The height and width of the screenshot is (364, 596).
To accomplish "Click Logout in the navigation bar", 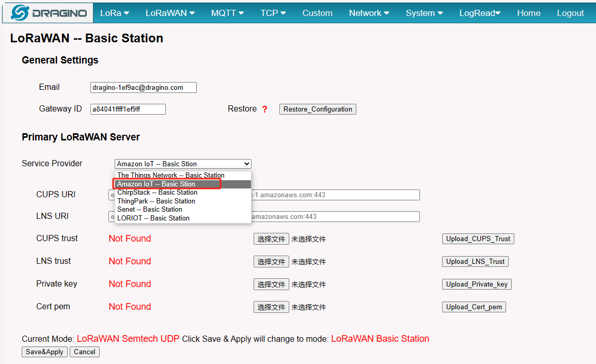I will pos(570,13).
